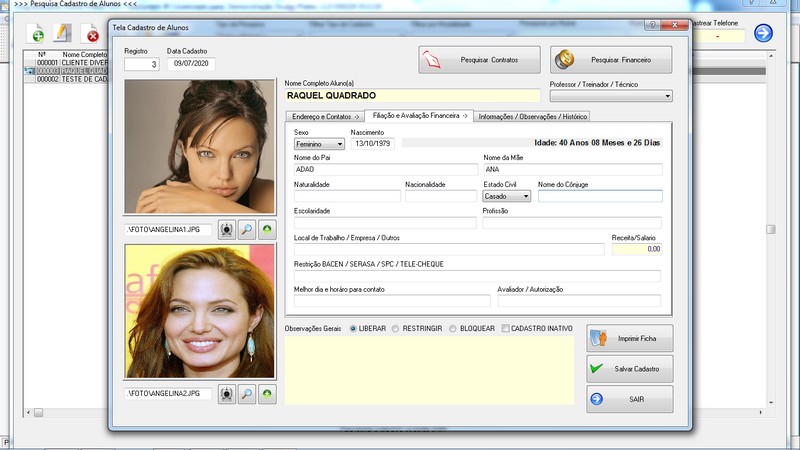Expand the Estado Civil combo box
This screenshot has width=800, height=450.
tap(507, 197)
